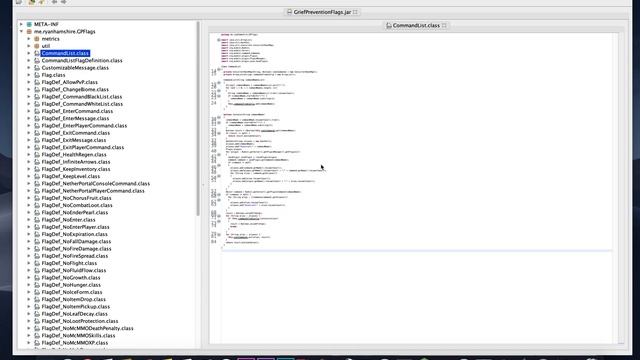Select FlagDef_NoEnter.class in the tree
This screenshot has width=640, height=360.
[68, 220]
